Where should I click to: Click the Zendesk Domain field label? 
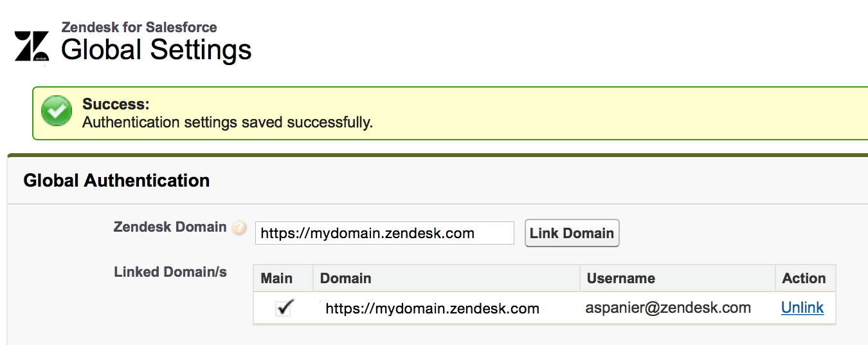pyautogui.click(x=170, y=227)
